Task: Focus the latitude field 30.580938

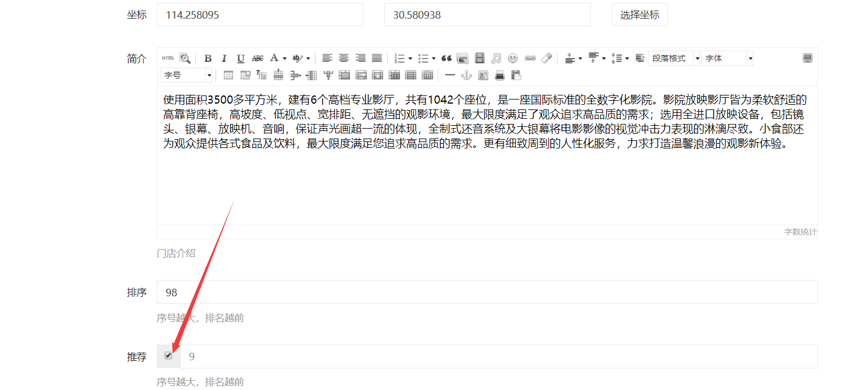Action: point(487,15)
